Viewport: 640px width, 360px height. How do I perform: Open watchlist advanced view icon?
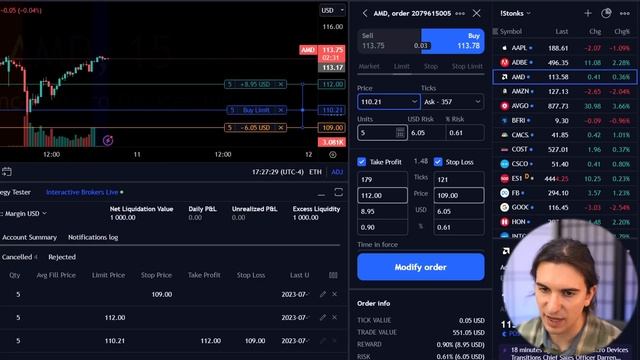click(606, 13)
